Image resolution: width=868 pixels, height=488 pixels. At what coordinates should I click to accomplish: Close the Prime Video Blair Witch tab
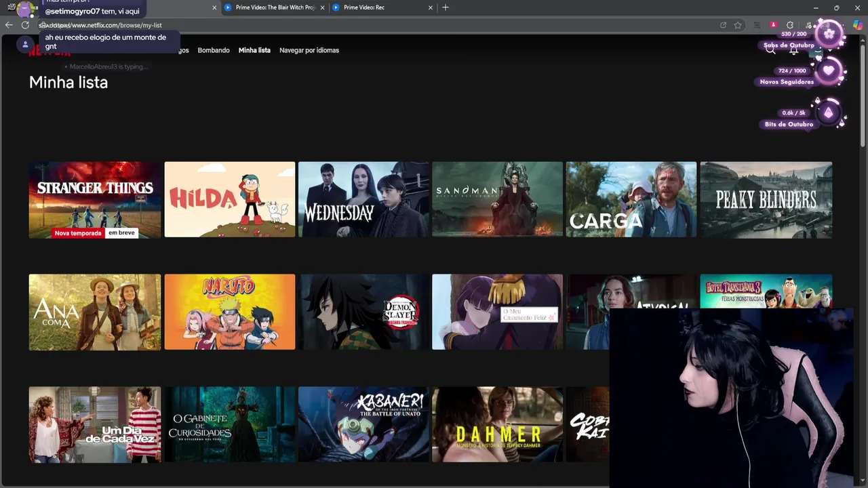[322, 7]
